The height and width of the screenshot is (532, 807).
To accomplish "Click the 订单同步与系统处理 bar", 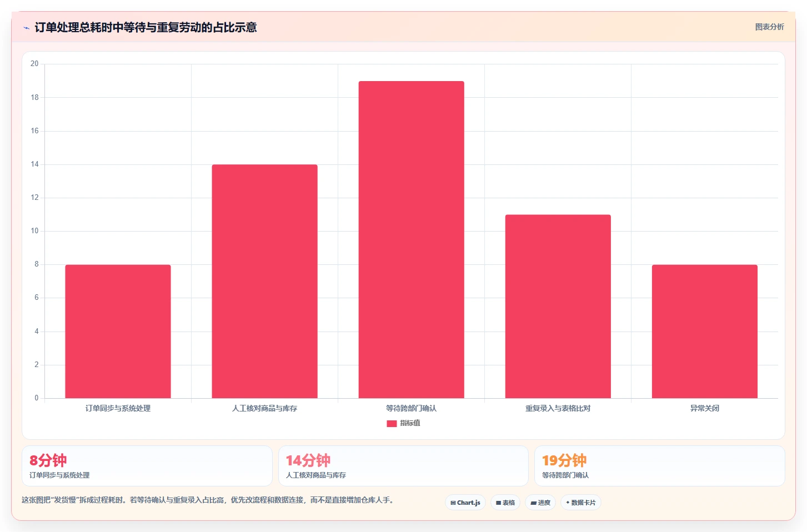I will (118, 332).
